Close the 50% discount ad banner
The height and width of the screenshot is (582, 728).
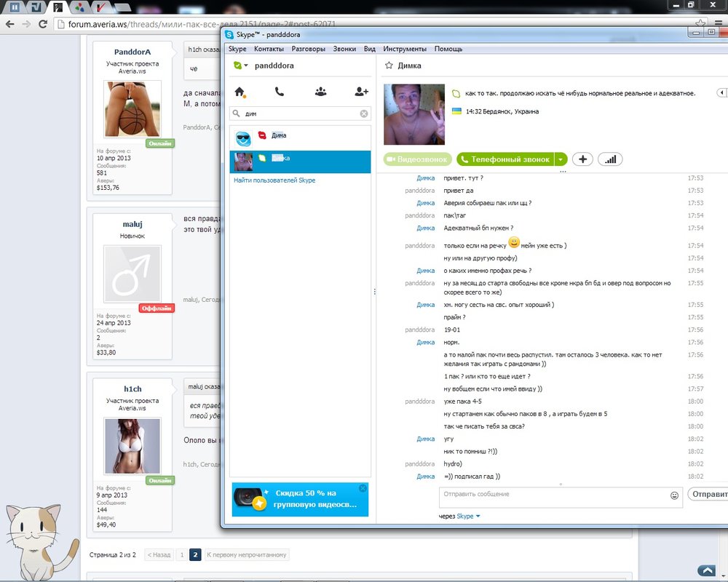(363, 488)
